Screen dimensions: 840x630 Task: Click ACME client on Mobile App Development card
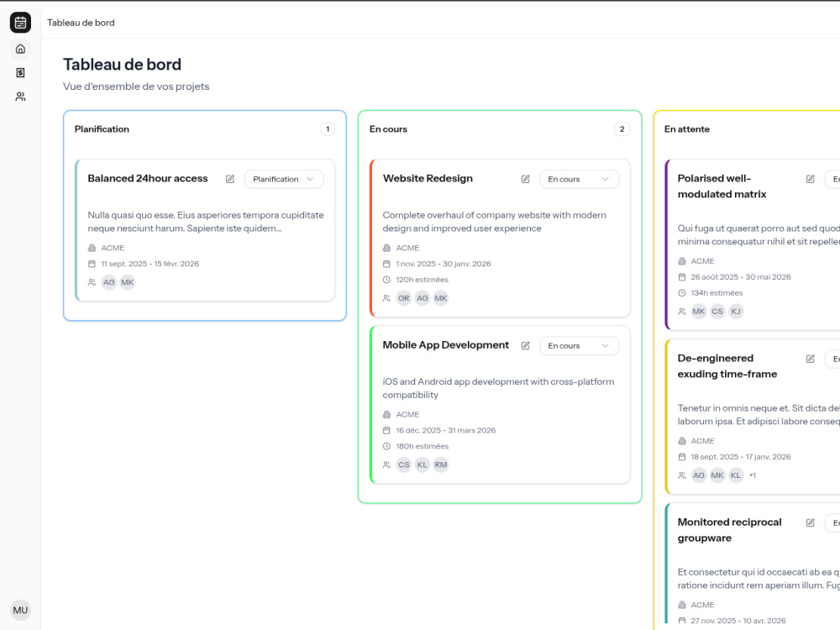[407, 415]
